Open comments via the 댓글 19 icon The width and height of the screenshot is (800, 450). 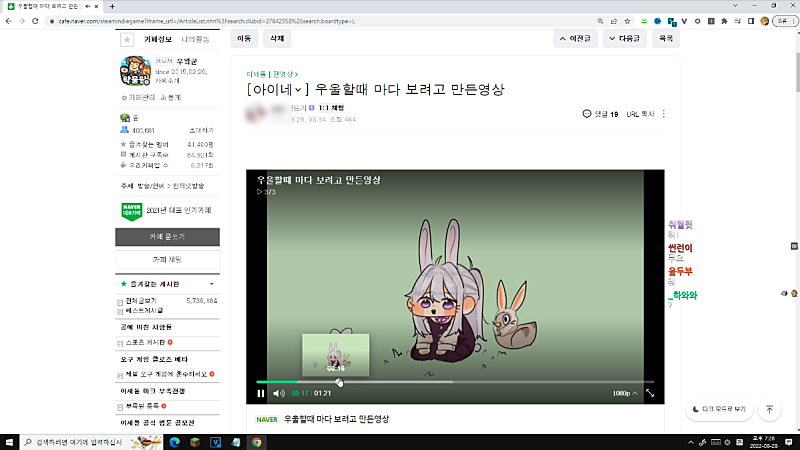(x=600, y=114)
